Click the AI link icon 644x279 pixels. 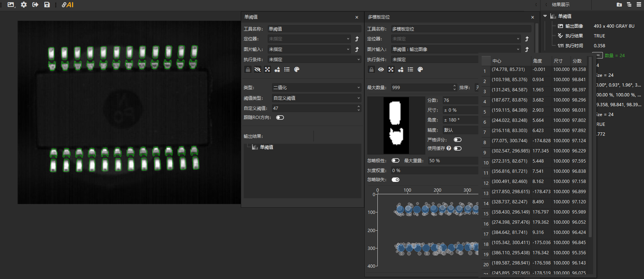pyautogui.click(x=68, y=5)
